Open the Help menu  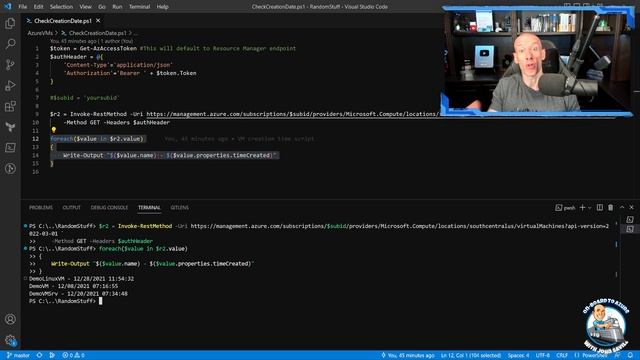162,7
